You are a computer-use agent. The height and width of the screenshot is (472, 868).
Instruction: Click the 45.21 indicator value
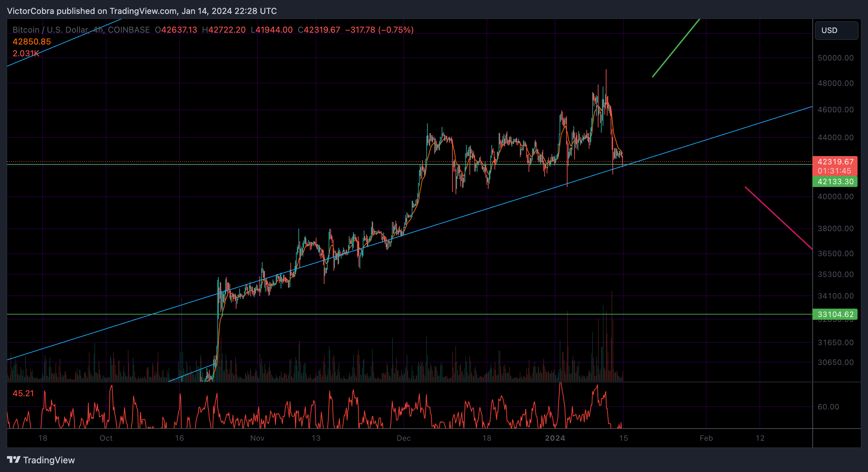pyautogui.click(x=23, y=393)
